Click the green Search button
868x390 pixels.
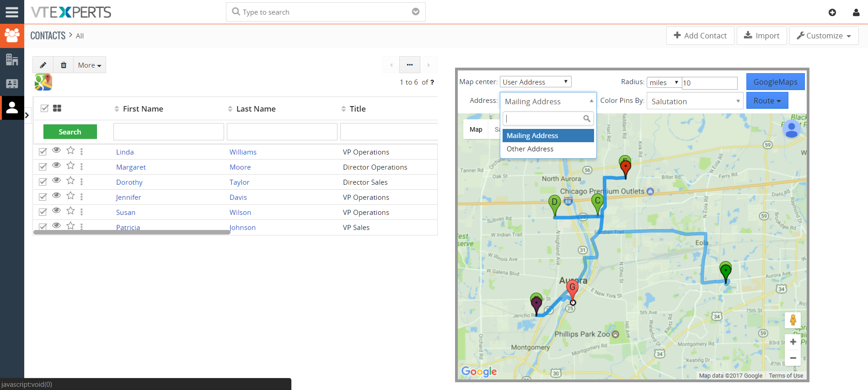[x=70, y=132]
